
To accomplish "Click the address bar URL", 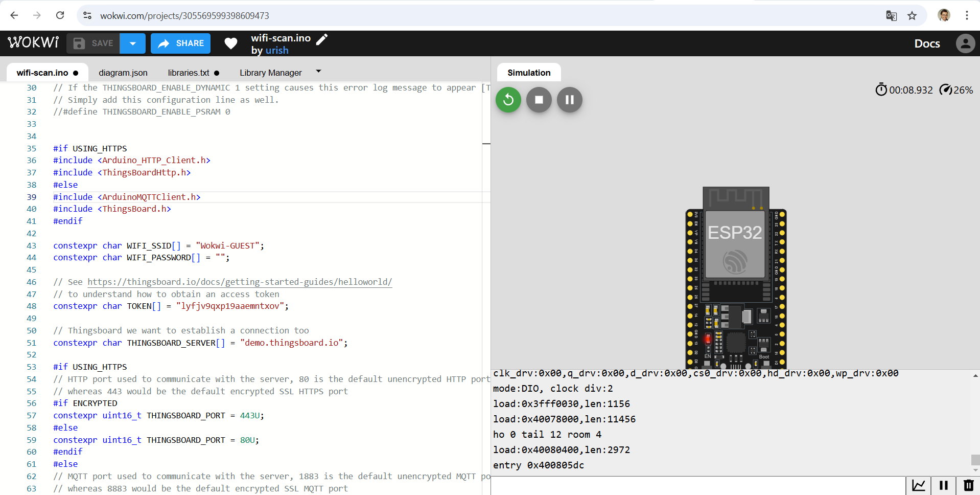I will [184, 16].
